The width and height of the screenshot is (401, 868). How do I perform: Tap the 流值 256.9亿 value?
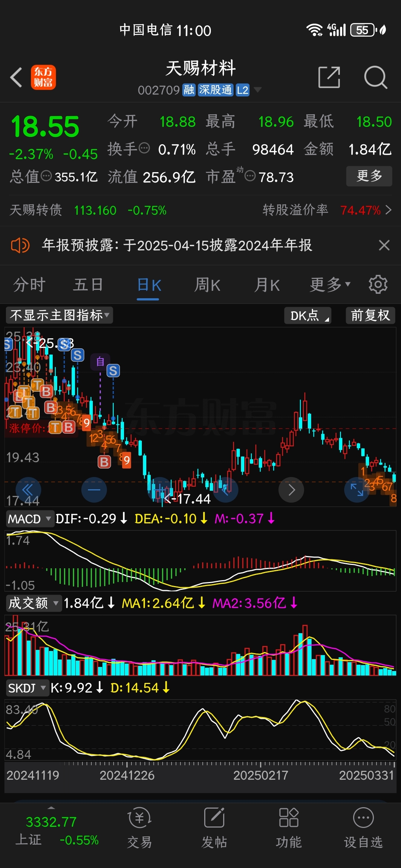point(169,177)
